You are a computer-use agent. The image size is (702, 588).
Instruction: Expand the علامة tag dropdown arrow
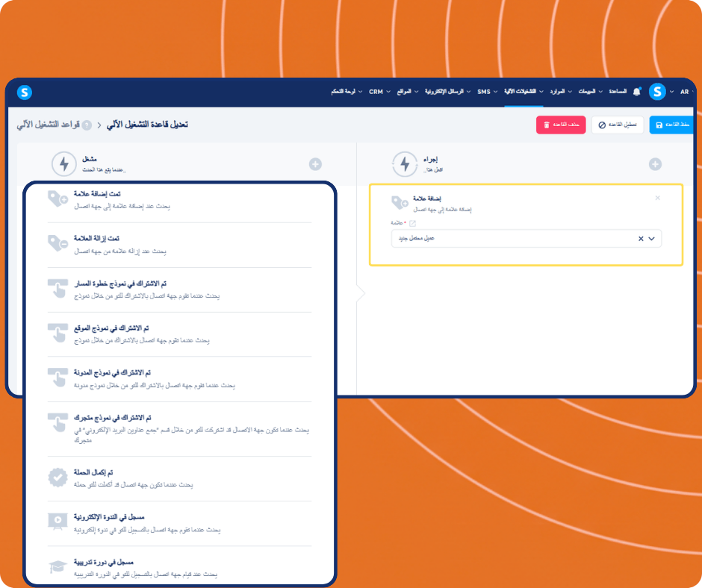click(651, 239)
